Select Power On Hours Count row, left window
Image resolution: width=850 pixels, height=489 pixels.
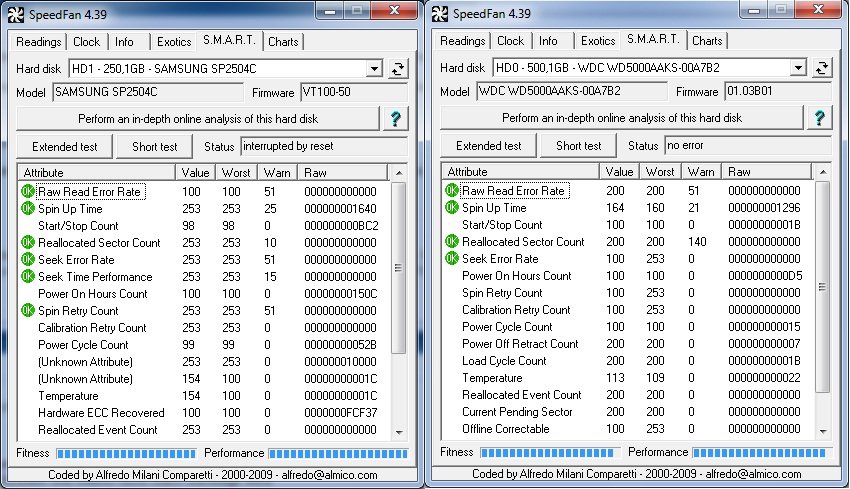pyautogui.click(x=204, y=294)
